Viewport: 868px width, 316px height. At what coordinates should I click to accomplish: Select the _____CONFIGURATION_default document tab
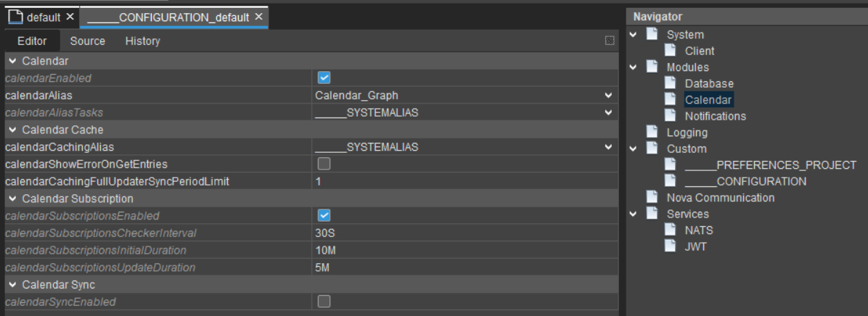coord(174,17)
